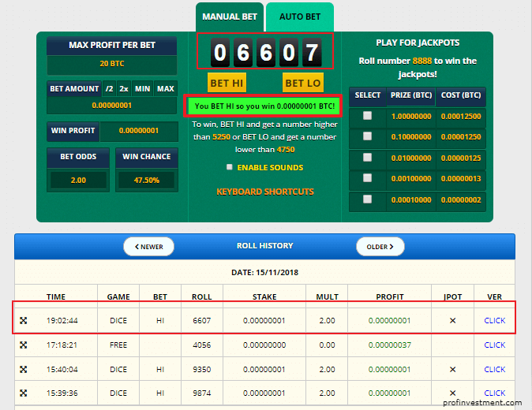Click the expand icon for 15:39:36 roll
Screen dimensions: 532x410
(x=23, y=393)
